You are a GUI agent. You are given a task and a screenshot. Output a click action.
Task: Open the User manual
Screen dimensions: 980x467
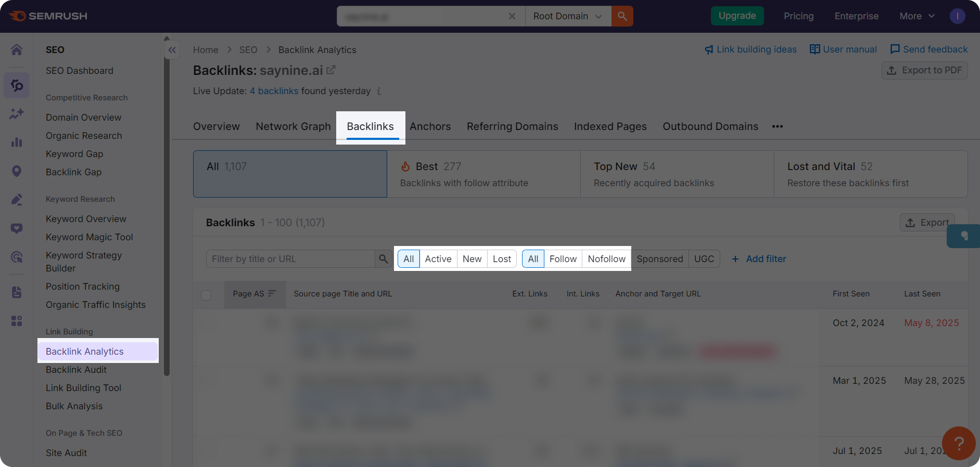(x=843, y=49)
